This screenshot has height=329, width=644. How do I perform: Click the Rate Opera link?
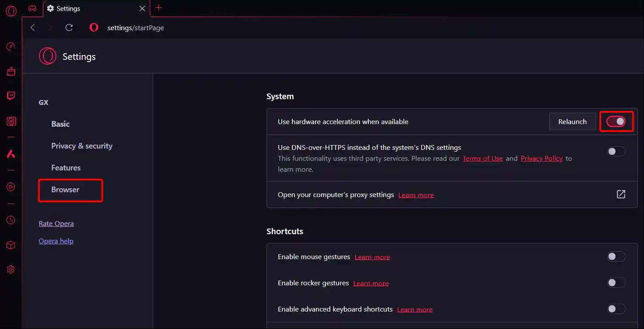click(x=56, y=224)
